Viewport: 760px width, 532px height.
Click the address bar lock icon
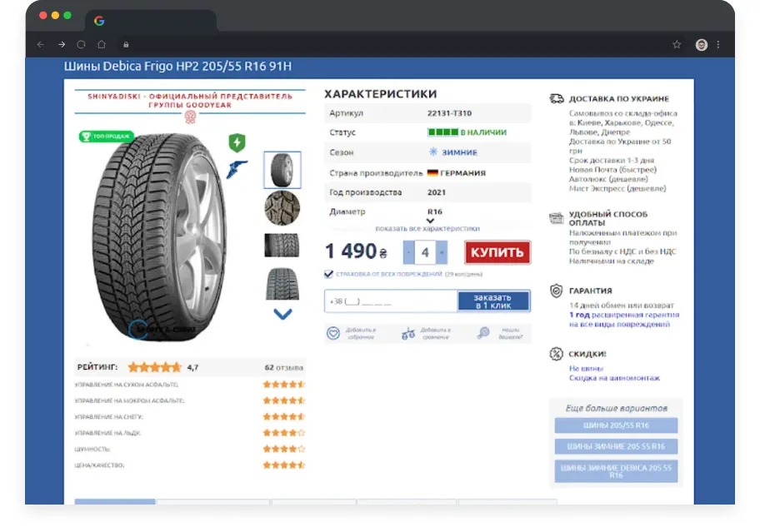click(x=126, y=44)
